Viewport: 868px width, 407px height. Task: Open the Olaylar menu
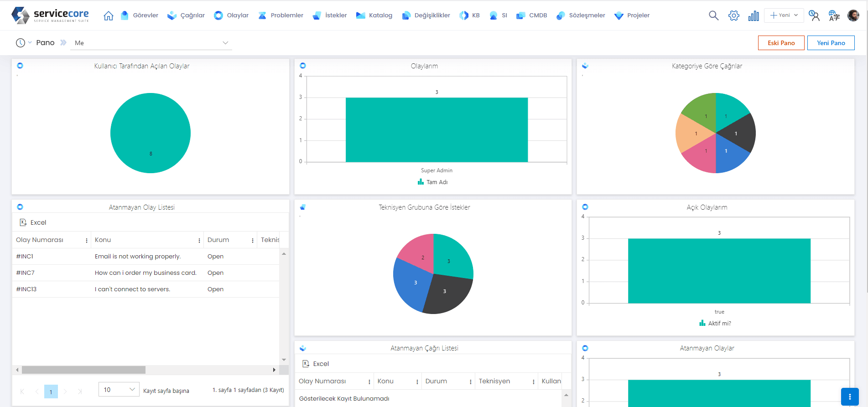pos(231,15)
